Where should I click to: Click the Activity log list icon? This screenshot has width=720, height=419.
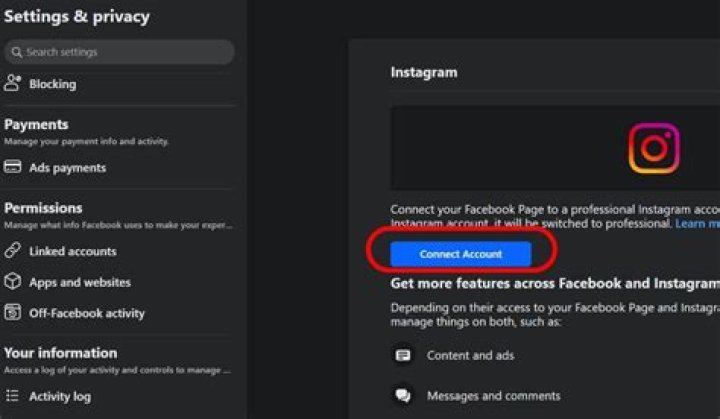[x=13, y=396]
